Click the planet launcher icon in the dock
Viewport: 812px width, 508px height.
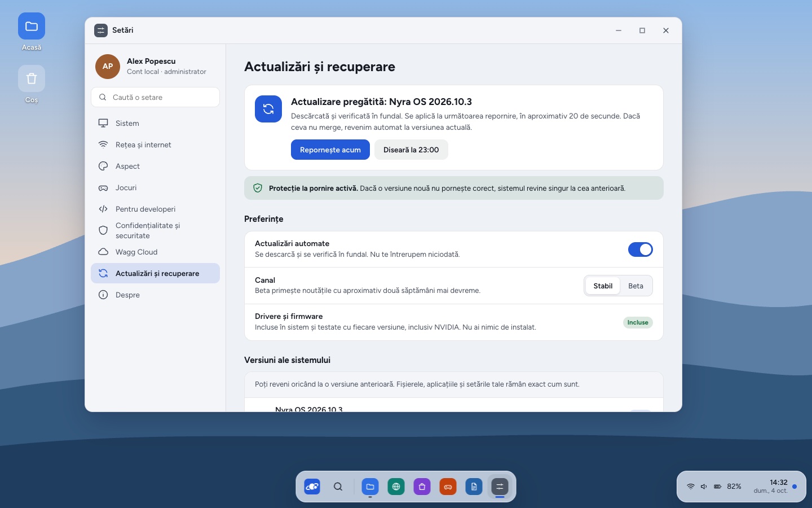click(x=312, y=487)
